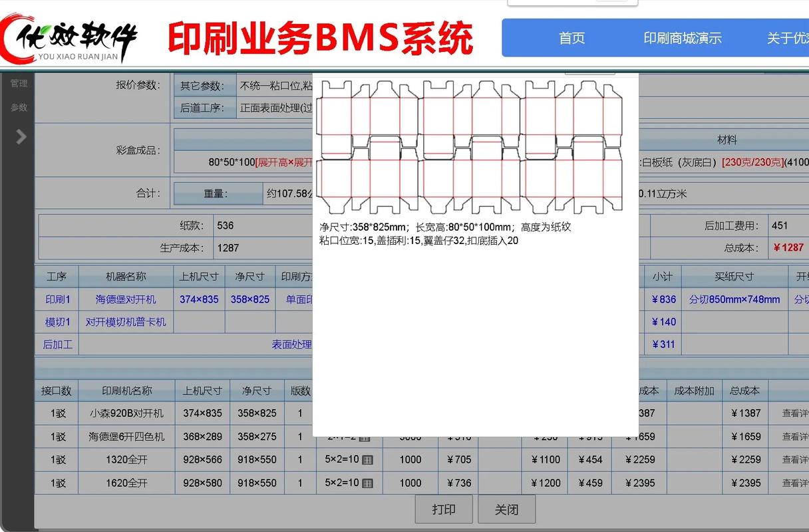Open the 印刷商城演示 navigation tab
Screen dimensions: 809x532
[683, 38]
